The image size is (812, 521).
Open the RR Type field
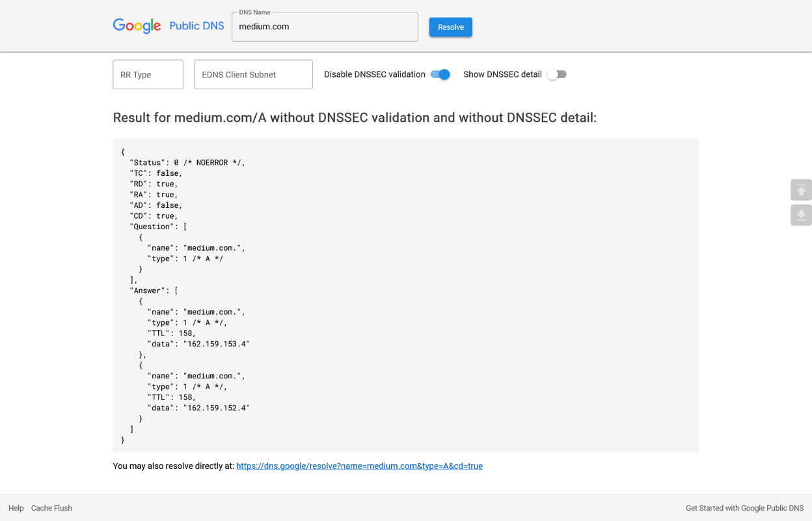(148, 74)
